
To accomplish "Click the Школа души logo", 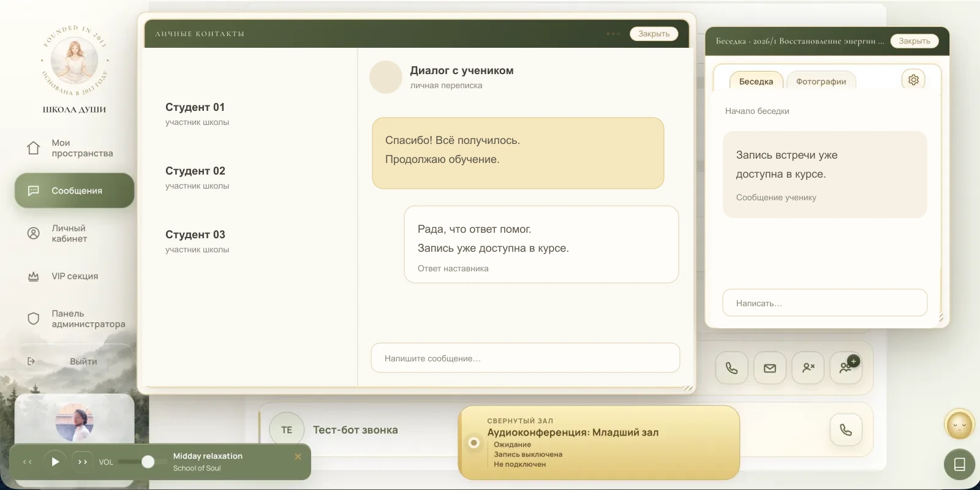I will [x=75, y=61].
